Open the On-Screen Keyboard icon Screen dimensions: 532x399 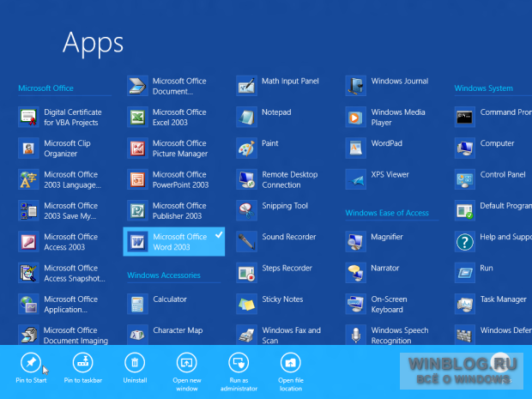(x=356, y=304)
